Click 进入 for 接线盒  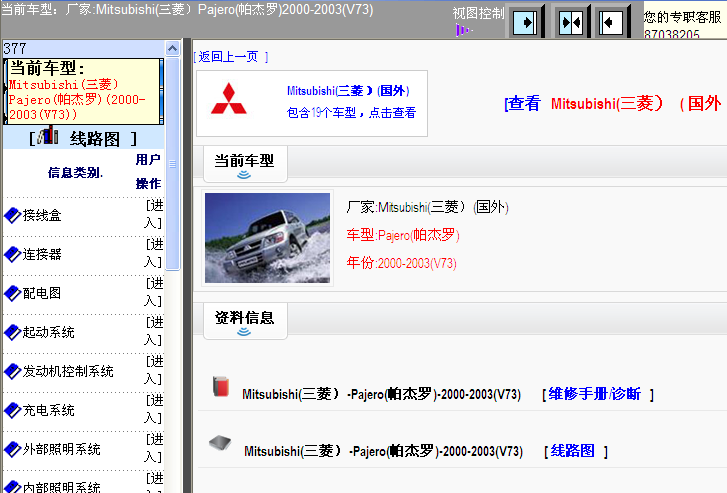153,214
